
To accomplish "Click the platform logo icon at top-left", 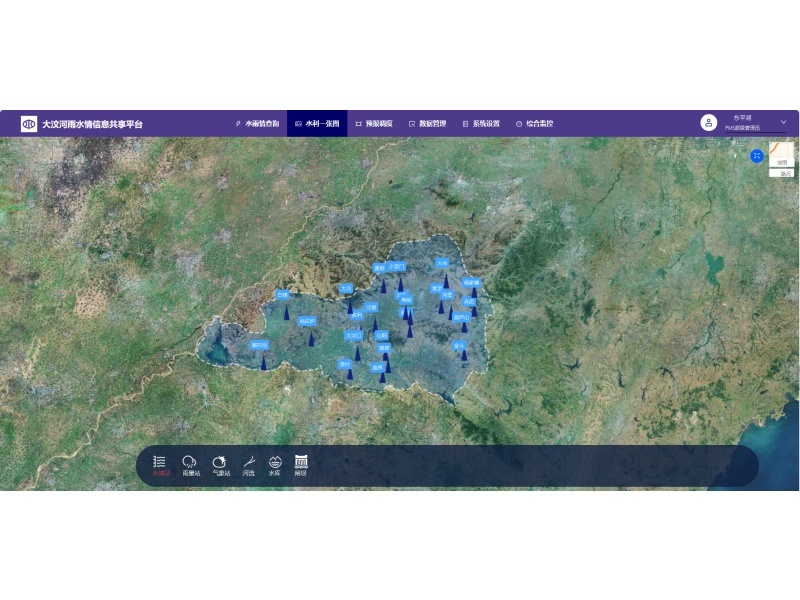I will [x=29, y=124].
